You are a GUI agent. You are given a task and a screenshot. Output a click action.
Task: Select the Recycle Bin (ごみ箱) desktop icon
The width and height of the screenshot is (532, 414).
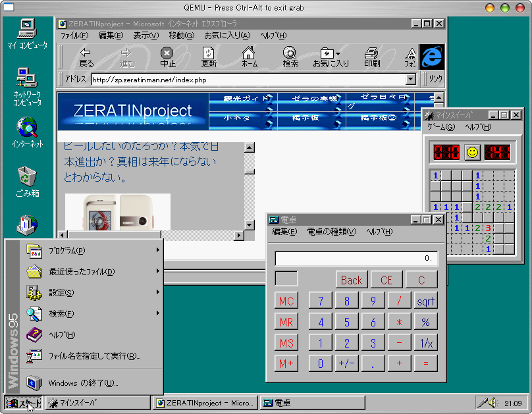[x=27, y=182]
